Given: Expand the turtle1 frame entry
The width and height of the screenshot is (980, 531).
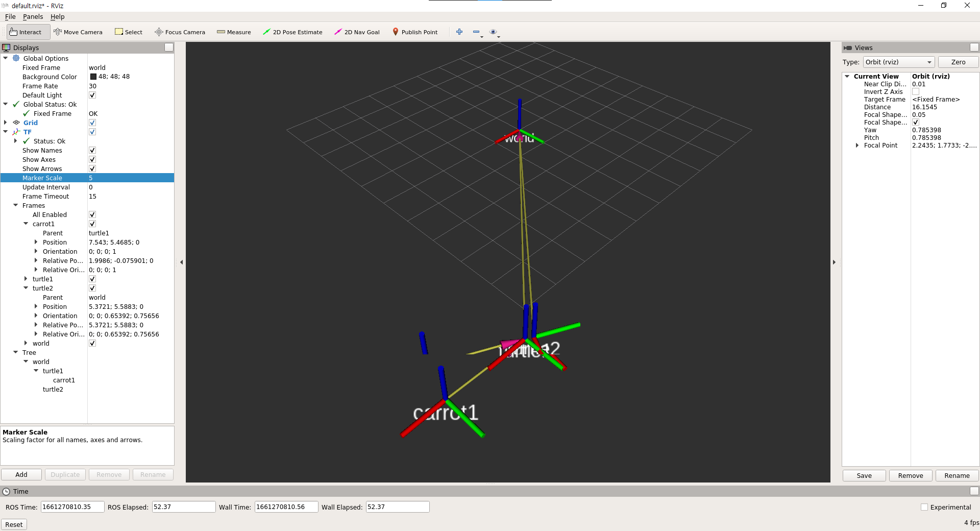Looking at the screenshot, I should [x=26, y=279].
